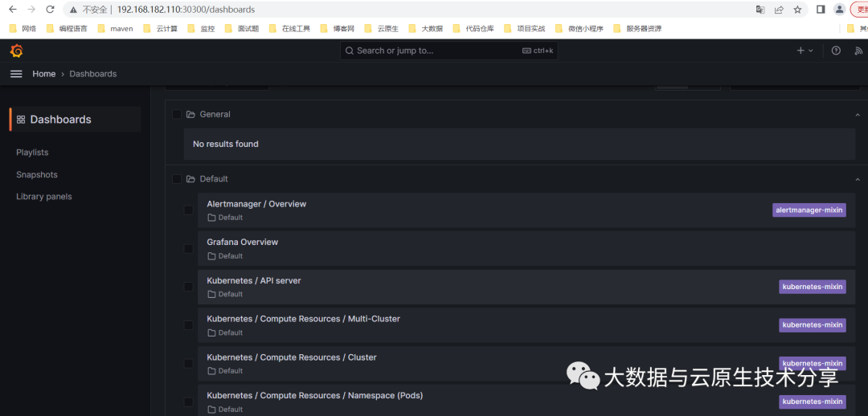Open the 大数据 bookmark folder
Image resolution: width=868 pixels, height=416 pixels.
[426, 29]
